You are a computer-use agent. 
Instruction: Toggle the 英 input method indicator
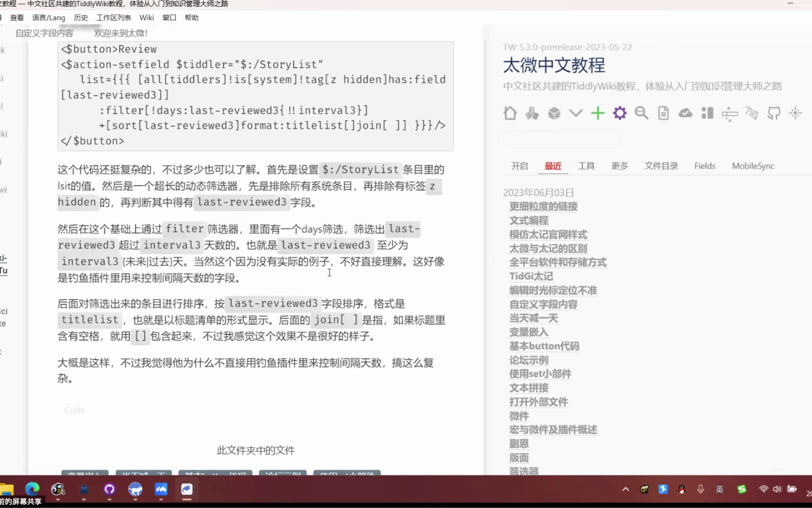(x=719, y=489)
